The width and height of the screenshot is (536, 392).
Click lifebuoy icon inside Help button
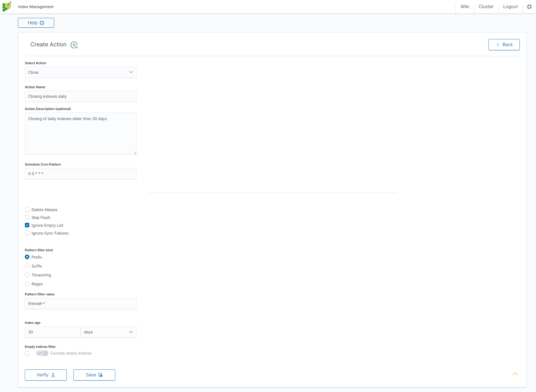pyautogui.click(x=42, y=23)
